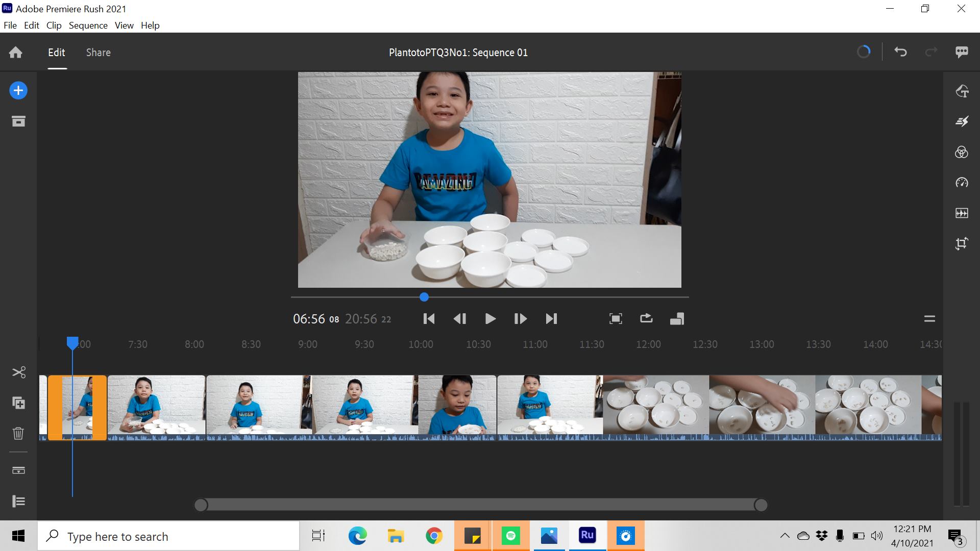Open the Project Assets panel icon
980x551 pixels.
click(x=18, y=121)
